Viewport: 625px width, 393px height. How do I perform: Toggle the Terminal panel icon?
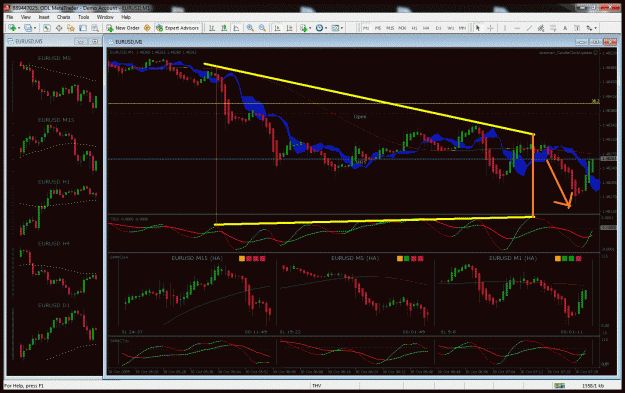pyautogui.click(x=83, y=28)
